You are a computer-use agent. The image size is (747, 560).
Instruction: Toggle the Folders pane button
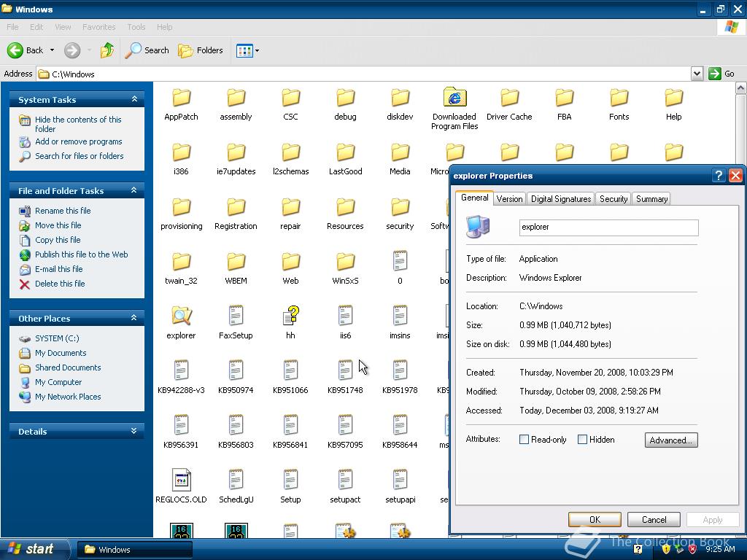201,50
